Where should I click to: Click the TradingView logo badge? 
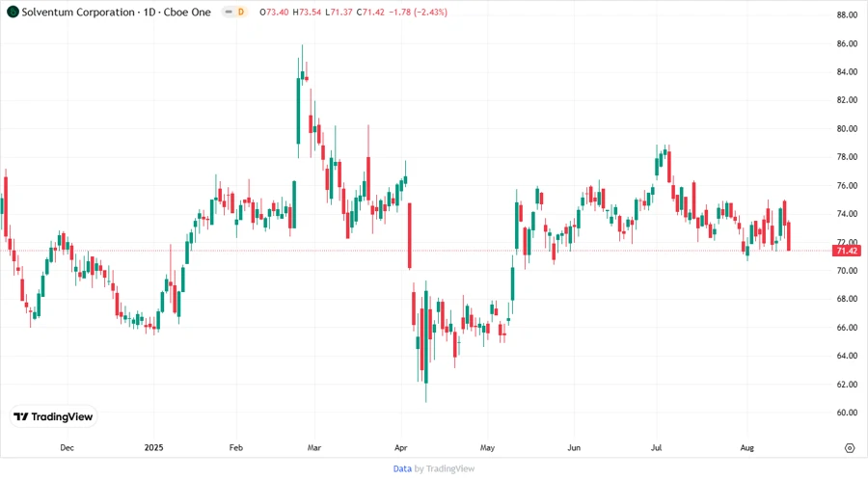(x=54, y=417)
